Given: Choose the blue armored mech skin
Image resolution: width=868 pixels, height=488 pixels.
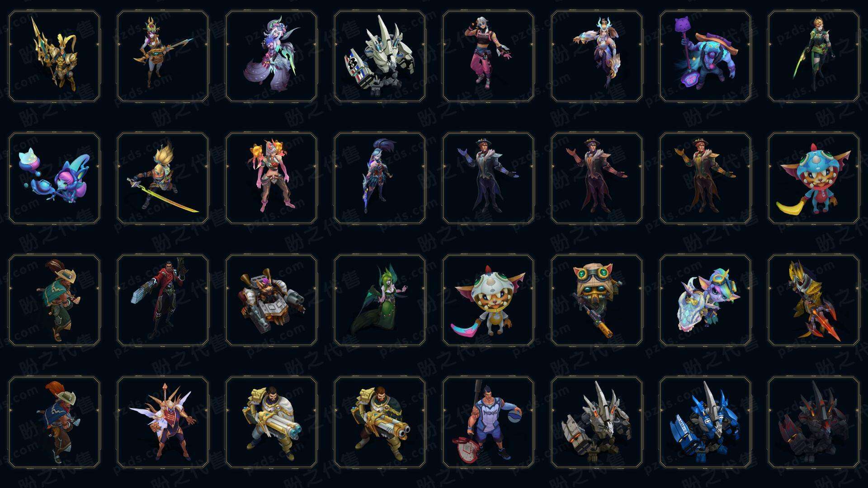Looking at the screenshot, I should coord(705,422).
